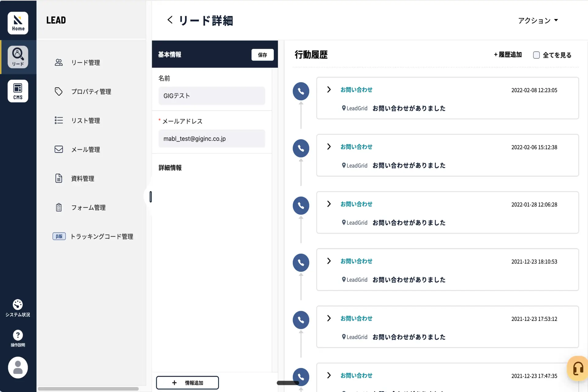Expand the 2021-12-23 17:47:35 お問い合わせ entry
Screen dimensions: 588x392
329,375
